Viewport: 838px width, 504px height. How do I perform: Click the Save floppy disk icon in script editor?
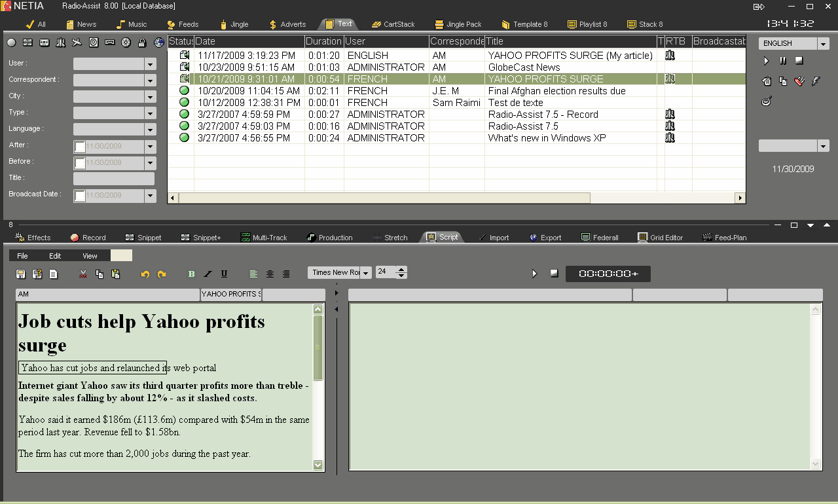tap(21, 274)
